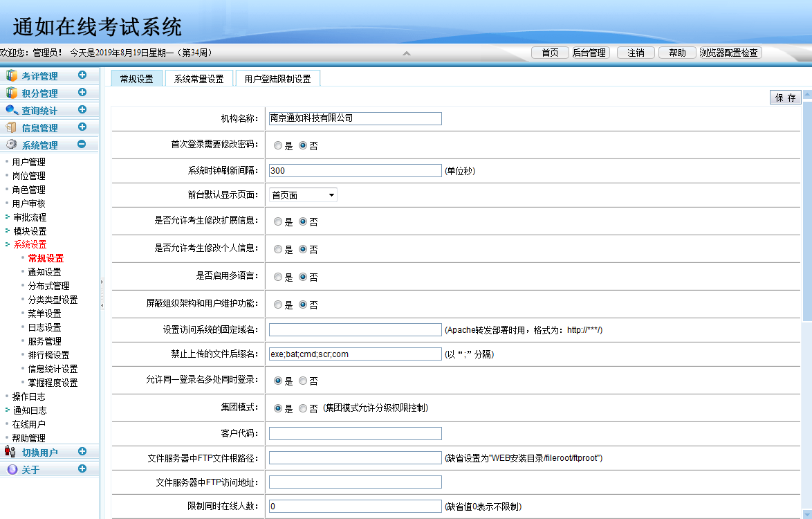
Task: Click the vertical scrollbar thumb
Action: [807, 210]
